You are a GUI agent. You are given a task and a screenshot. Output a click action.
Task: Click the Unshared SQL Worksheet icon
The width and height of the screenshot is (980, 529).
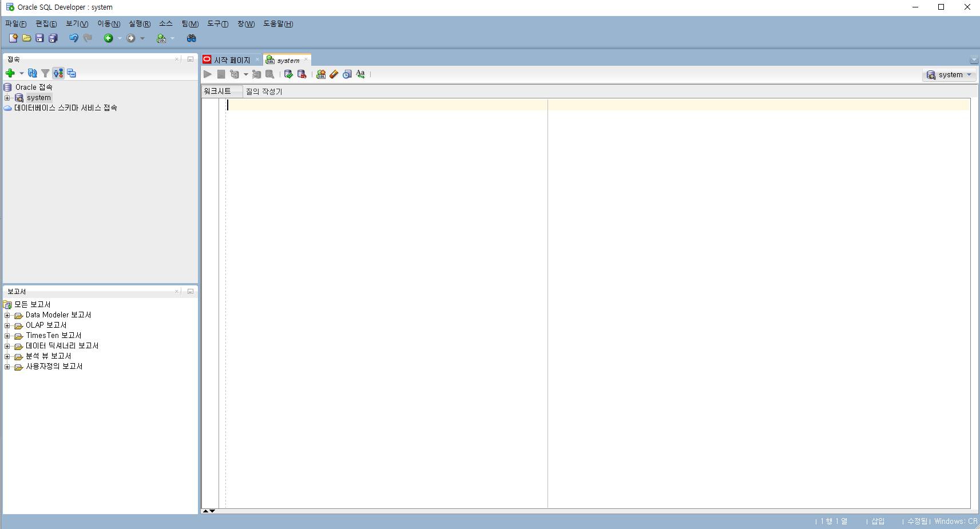321,74
